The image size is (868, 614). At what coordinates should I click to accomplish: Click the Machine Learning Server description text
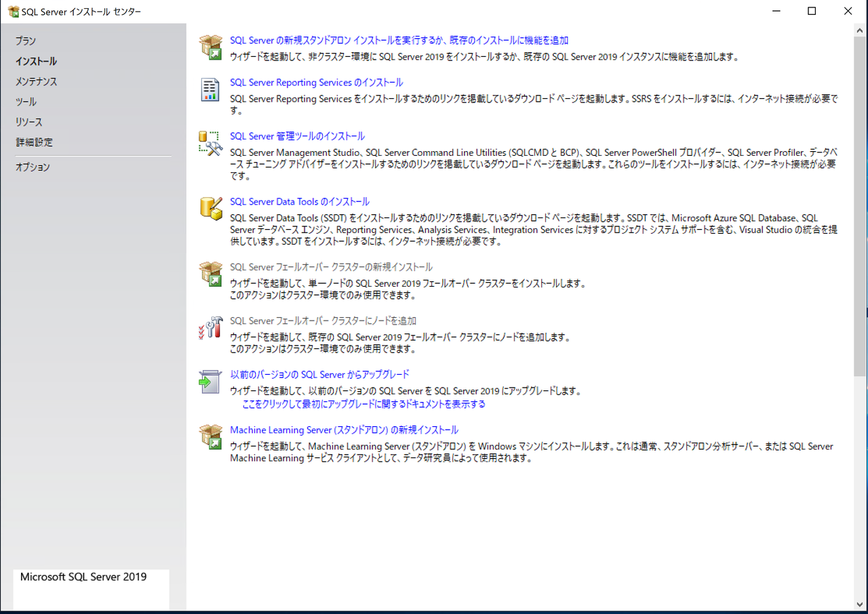point(532,453)
